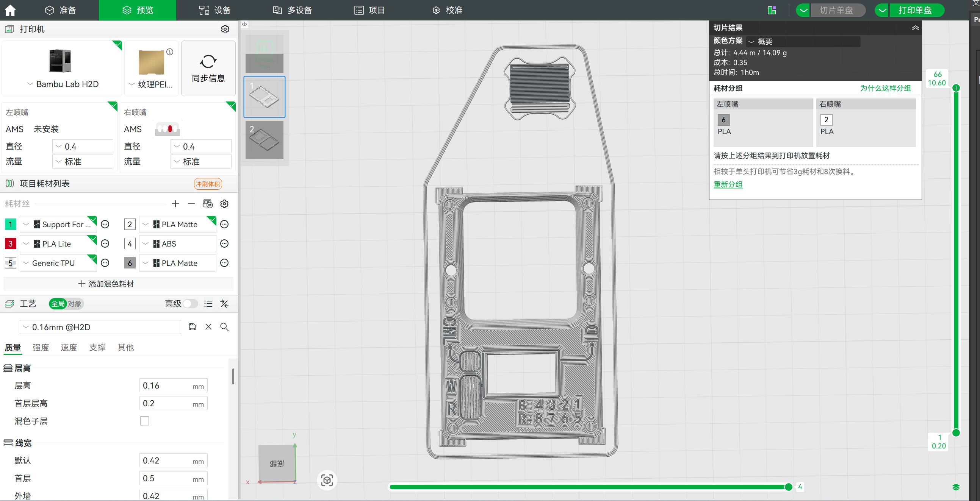Open more options for Generic TPU

point(105,264)
